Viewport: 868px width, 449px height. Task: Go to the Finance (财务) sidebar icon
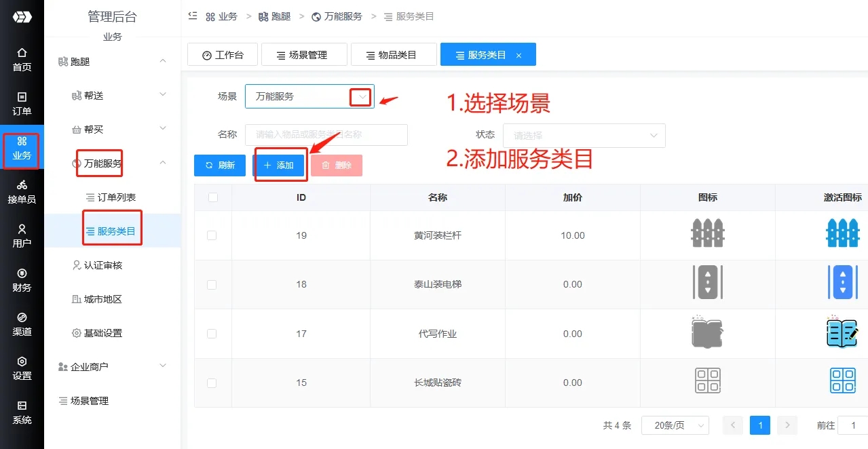[22, 279]
